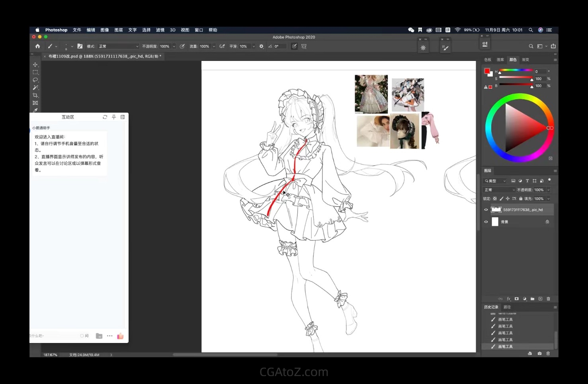Viewport: 588px width, 384px height.
Task: Activate the Crop tool
Action: 35,95
